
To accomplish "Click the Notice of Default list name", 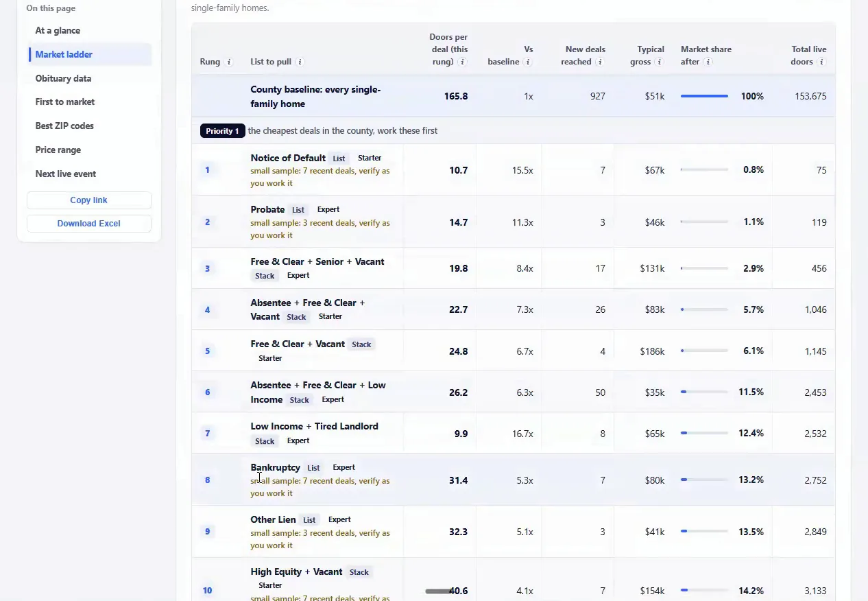I will 288,158.
